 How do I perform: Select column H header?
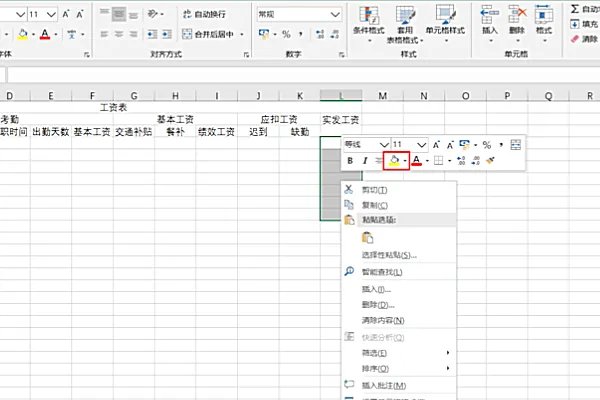(x=175, y=96)
